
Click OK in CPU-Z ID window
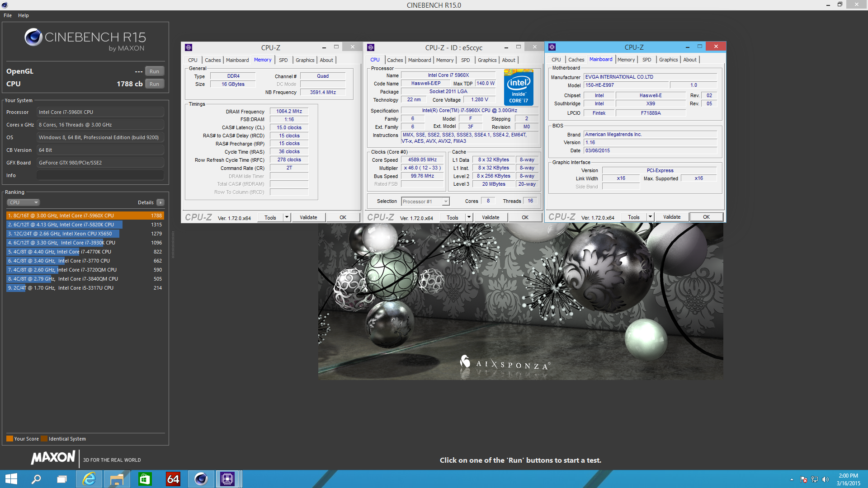[525, 217]
